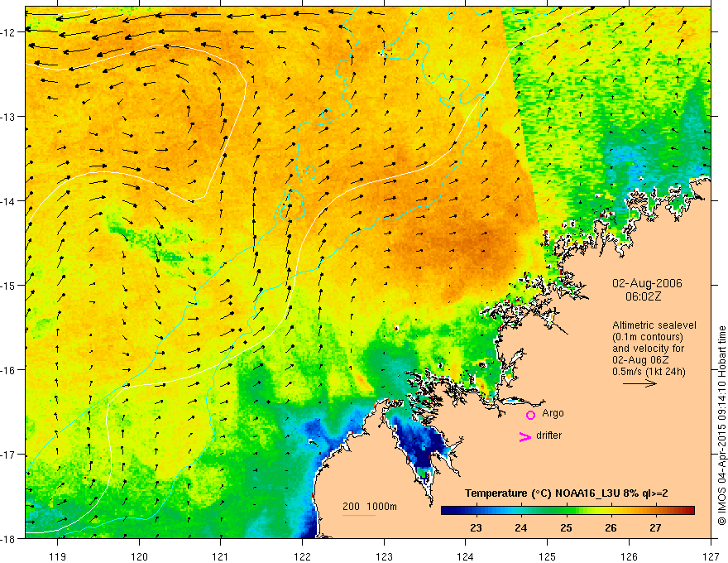Click the longitude axis label 120
728x563 pixels.
click(139, 556)
